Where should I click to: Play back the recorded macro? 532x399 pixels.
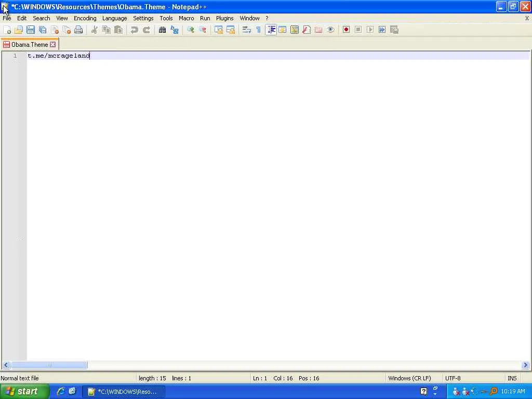[x=370, y=30]
